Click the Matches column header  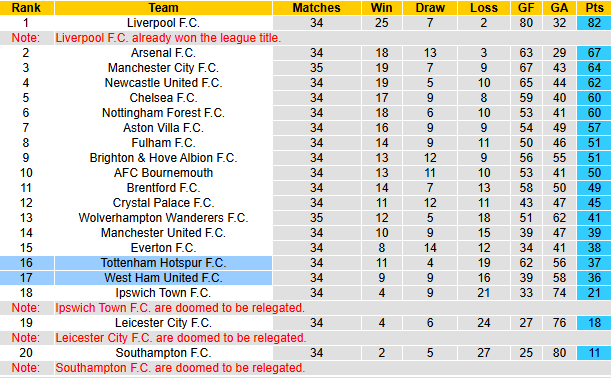click(316, 8)
